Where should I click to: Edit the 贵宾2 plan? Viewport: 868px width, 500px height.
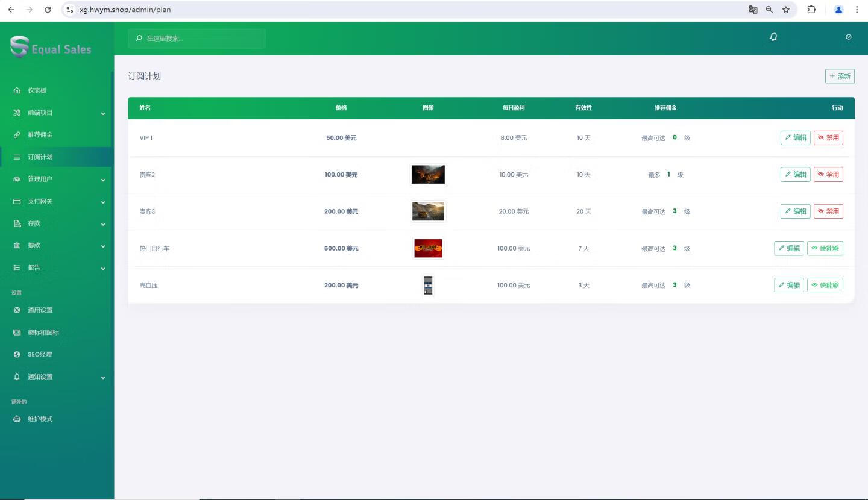[795, 175]
